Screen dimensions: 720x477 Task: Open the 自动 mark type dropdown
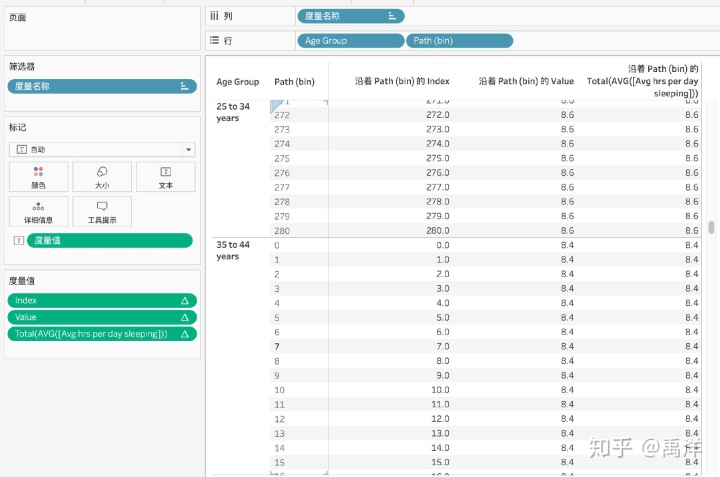(x=188, y=149)
